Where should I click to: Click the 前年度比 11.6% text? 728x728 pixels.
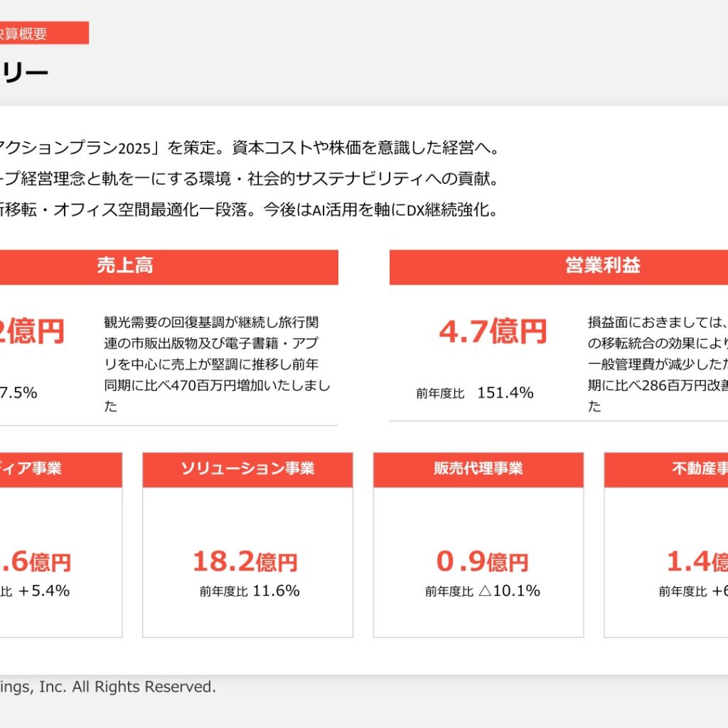click(x=250, y=591)
